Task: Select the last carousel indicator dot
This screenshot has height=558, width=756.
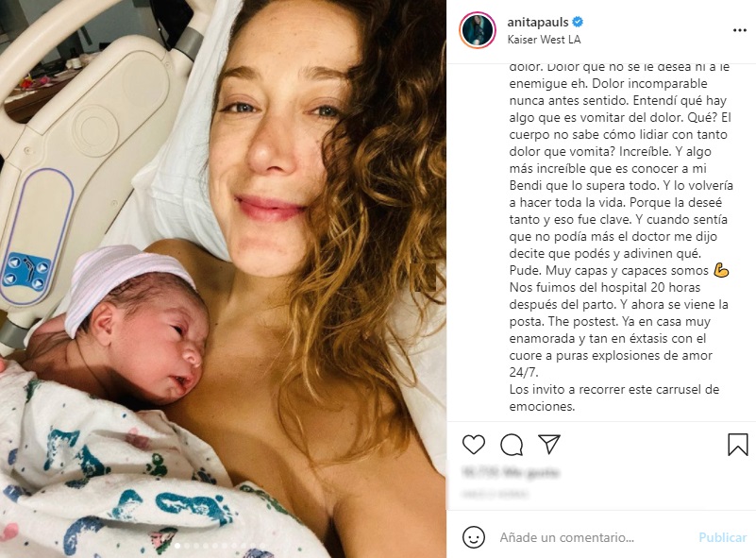Action: pos(262,546)
